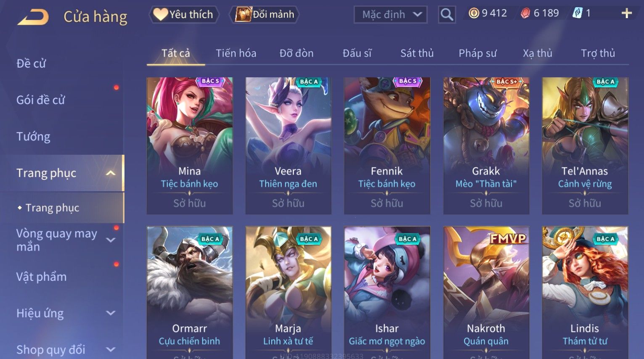Click the back arrow icon
Screen dimensions: 644x359
point(33,17)
